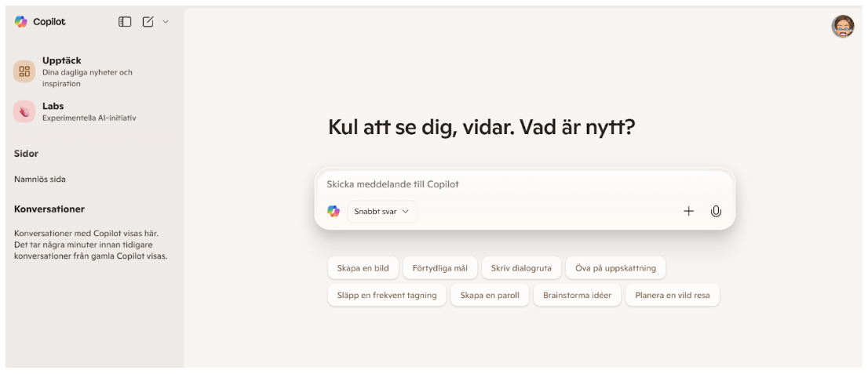Choose the Förtydliga mål suggestion

click(439, 267)
